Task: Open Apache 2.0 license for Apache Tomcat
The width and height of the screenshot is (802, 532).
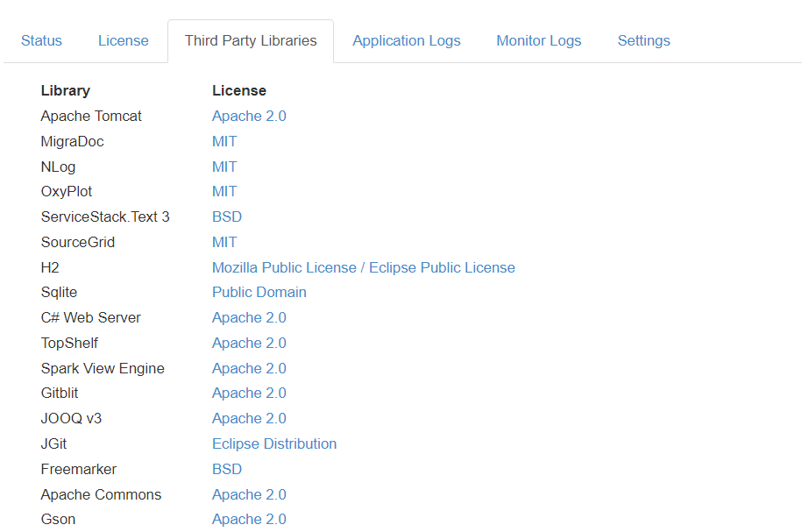Action: [249, 116]
